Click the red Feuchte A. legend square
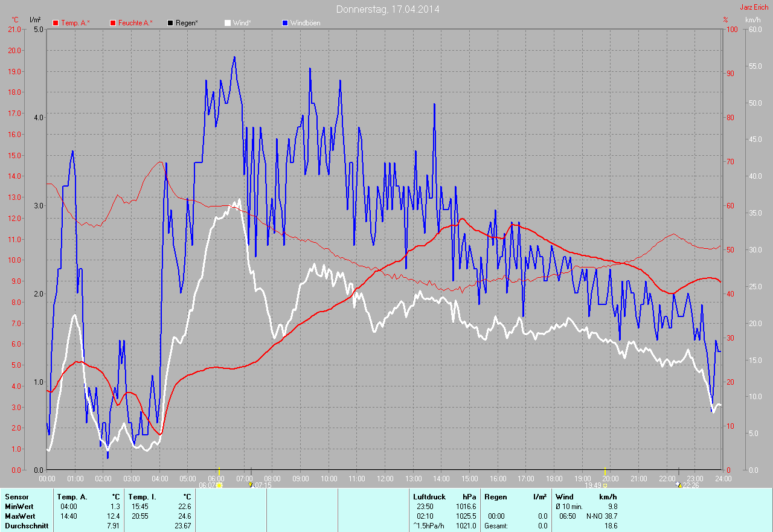Image resolution: width=773 pixels, height=532 pixels. pos(113,23)
